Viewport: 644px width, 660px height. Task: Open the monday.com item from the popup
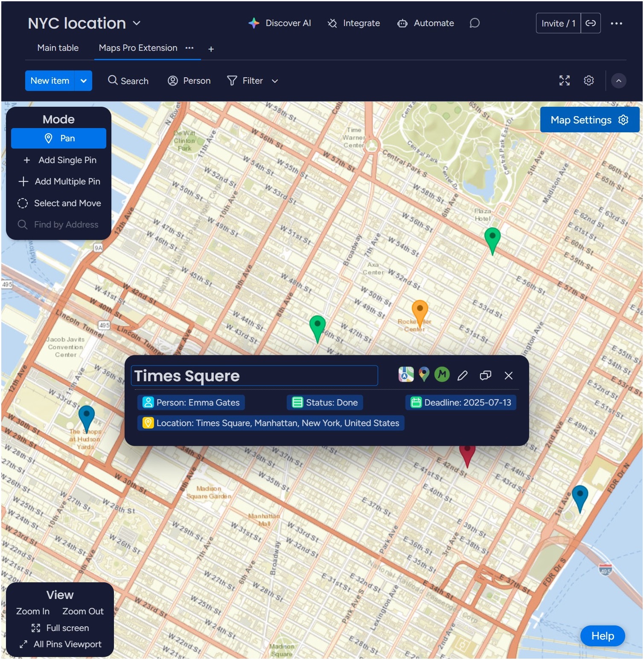[442, 375]
